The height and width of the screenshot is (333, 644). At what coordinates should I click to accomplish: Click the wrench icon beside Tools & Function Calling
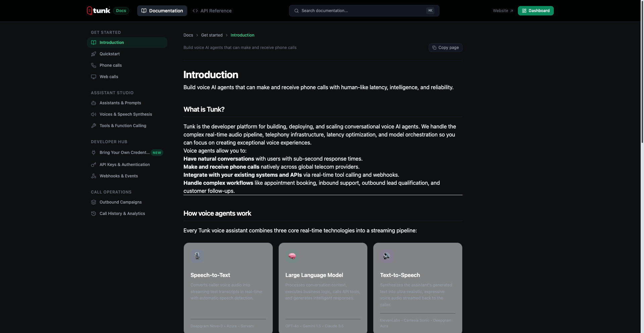click(94, 126)
